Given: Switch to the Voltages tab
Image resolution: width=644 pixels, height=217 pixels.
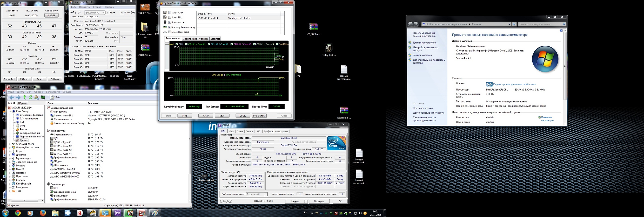Looking at the screenshot, I should point(204,39).
